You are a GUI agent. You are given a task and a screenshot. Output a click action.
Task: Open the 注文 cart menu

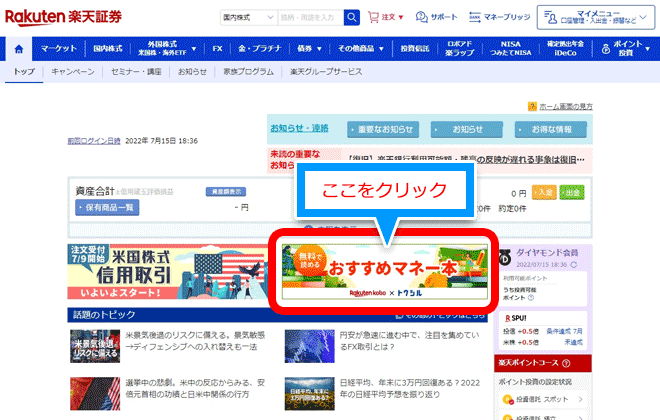386,17
